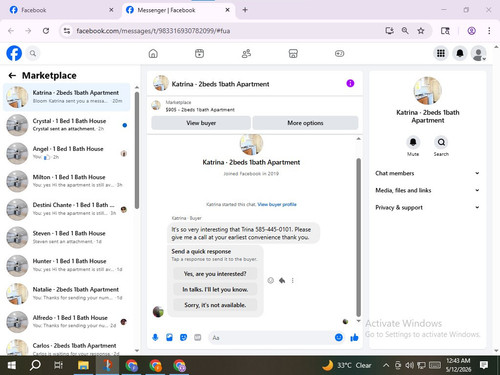Open the Chrome three-dot menu
This screenshot has height=375, width=500.
coord(489,31)
